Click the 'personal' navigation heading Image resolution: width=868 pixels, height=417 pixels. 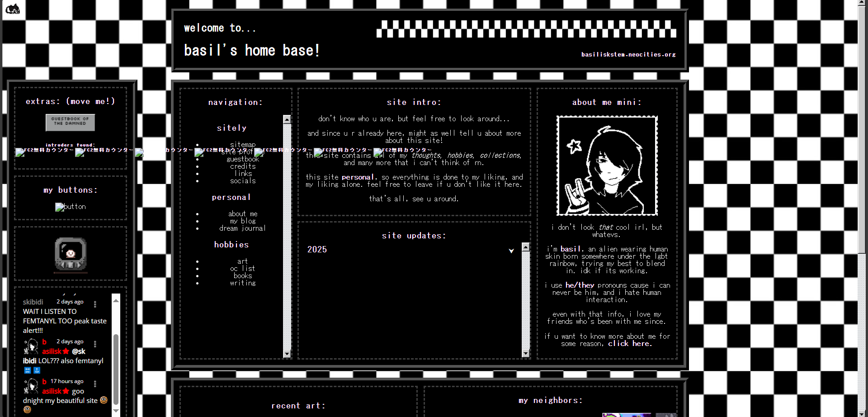(x=231, y=198)
